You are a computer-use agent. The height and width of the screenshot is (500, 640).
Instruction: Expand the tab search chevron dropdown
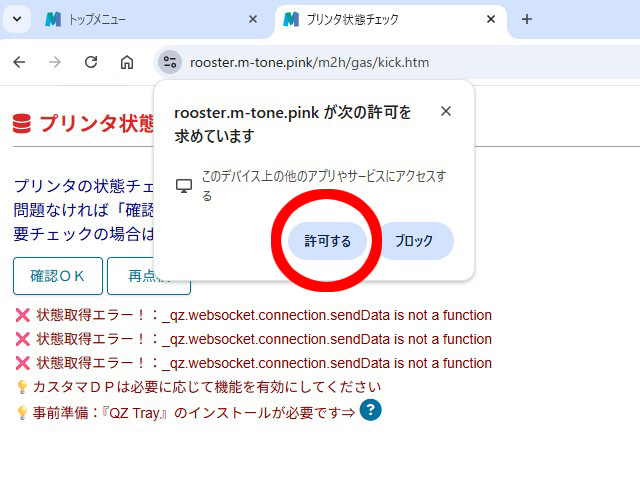tap(16, 19)
